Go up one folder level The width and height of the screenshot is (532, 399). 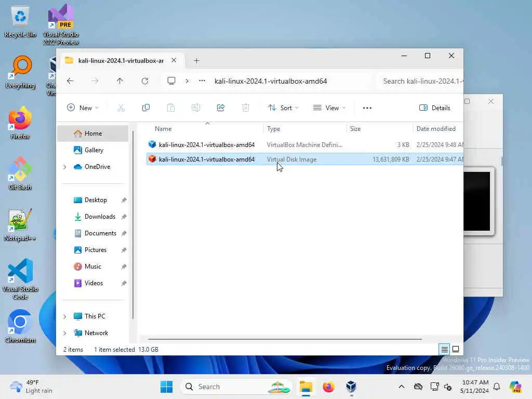tap(120, 81)
